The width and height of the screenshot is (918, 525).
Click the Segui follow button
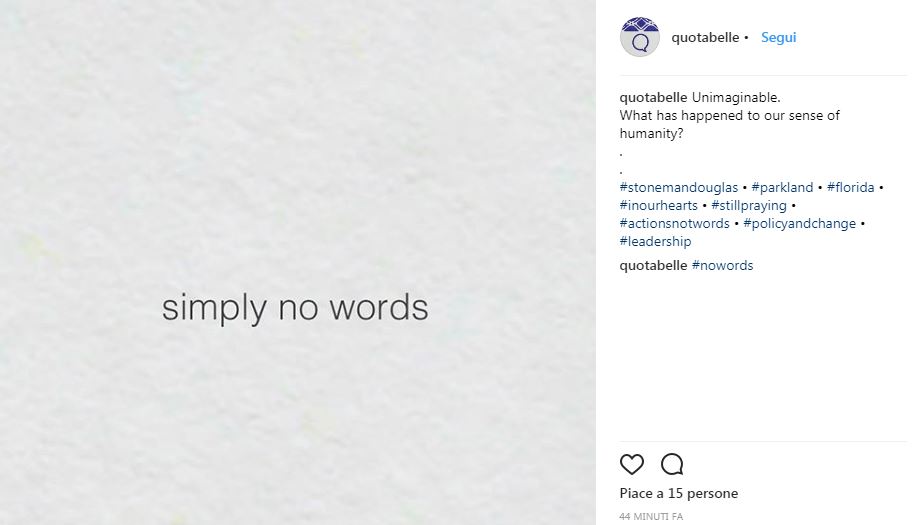click(x=778, y=38)
